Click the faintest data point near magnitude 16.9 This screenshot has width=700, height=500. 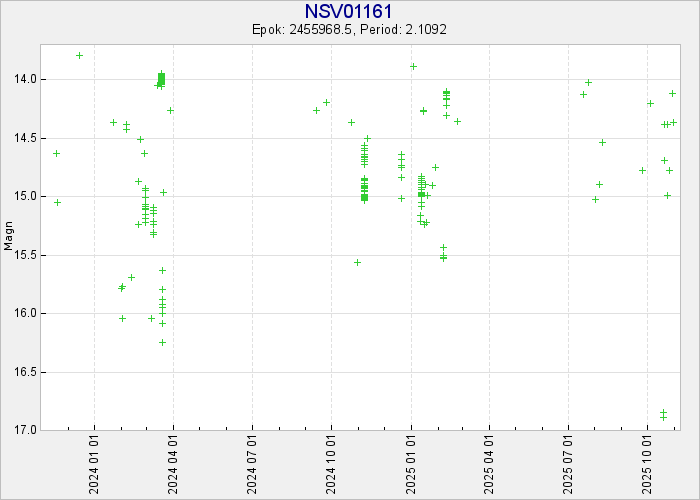(x=663, y=414)
